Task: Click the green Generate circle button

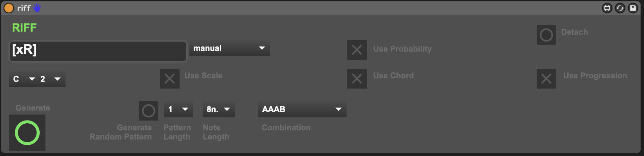Action: pyautogui.click(x=27, y=133)
